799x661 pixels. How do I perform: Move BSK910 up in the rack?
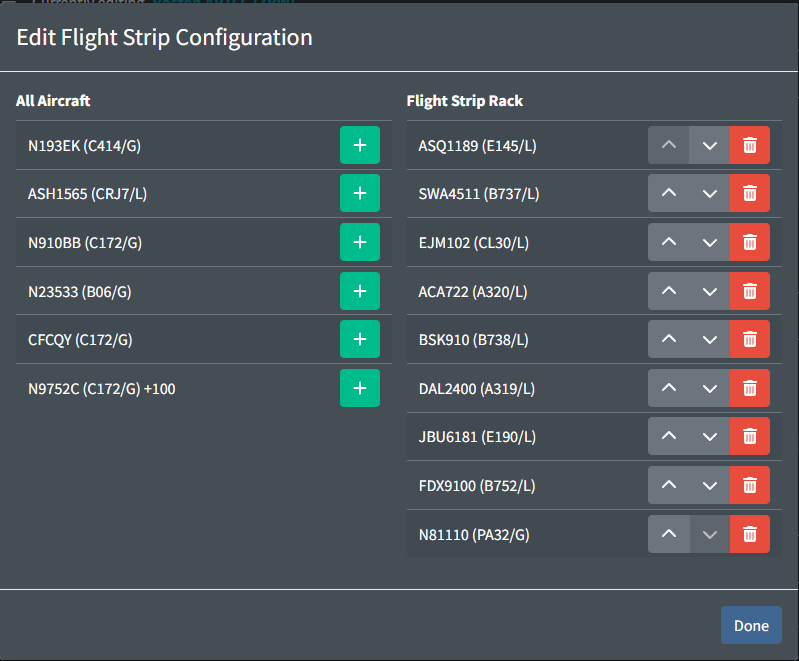coord(669,339)
